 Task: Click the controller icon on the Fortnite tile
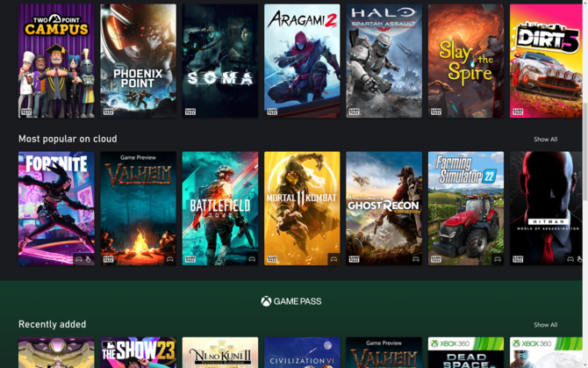click(x=79, y=259)
